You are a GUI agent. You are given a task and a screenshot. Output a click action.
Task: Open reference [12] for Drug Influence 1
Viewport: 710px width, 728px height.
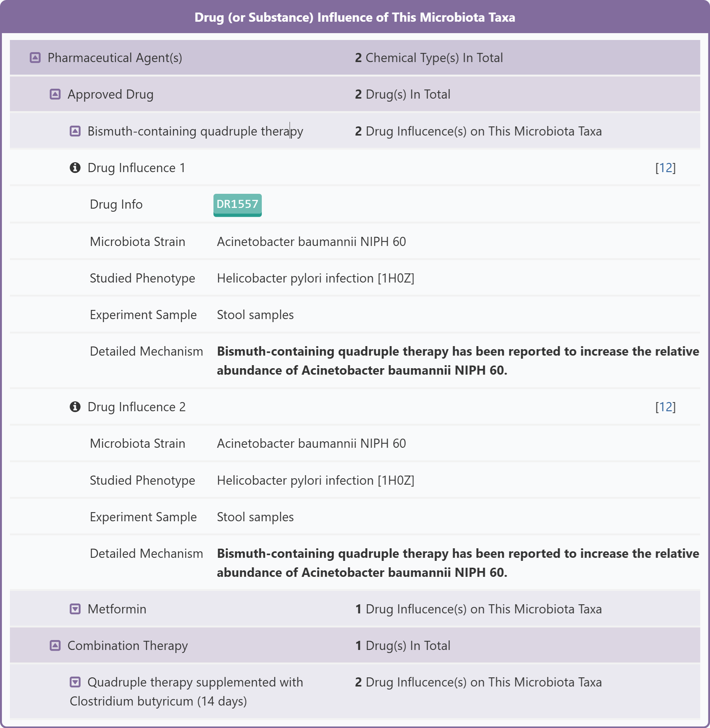coord(665,168)
